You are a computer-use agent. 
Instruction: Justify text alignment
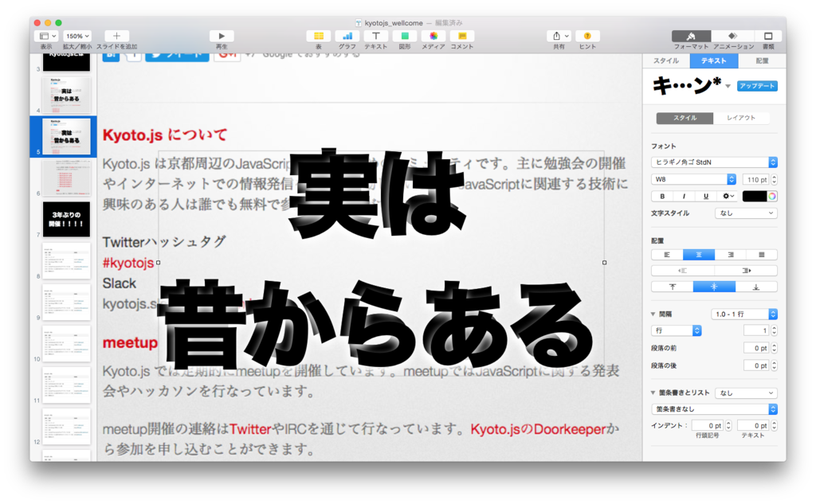[x=762, y=255]
